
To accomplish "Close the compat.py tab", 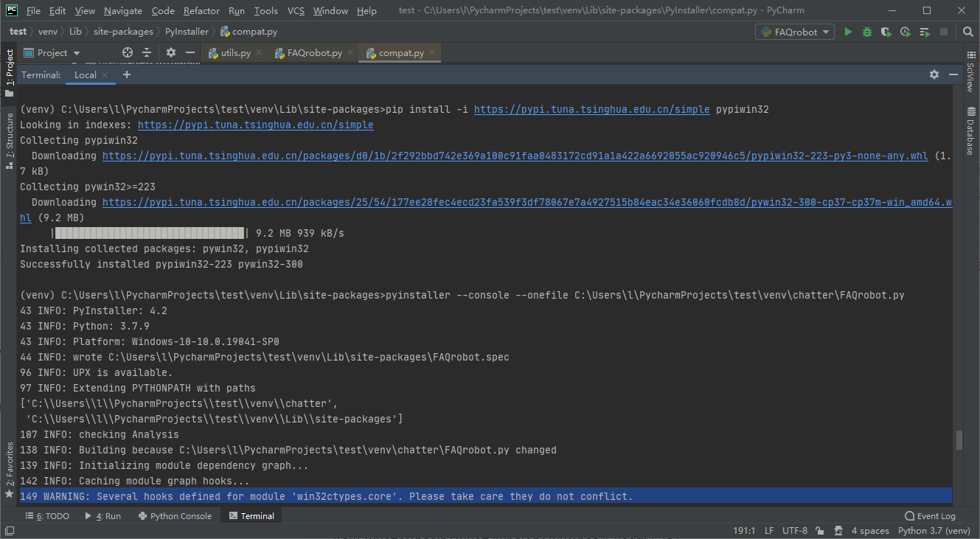I will (x=432, y=52).
